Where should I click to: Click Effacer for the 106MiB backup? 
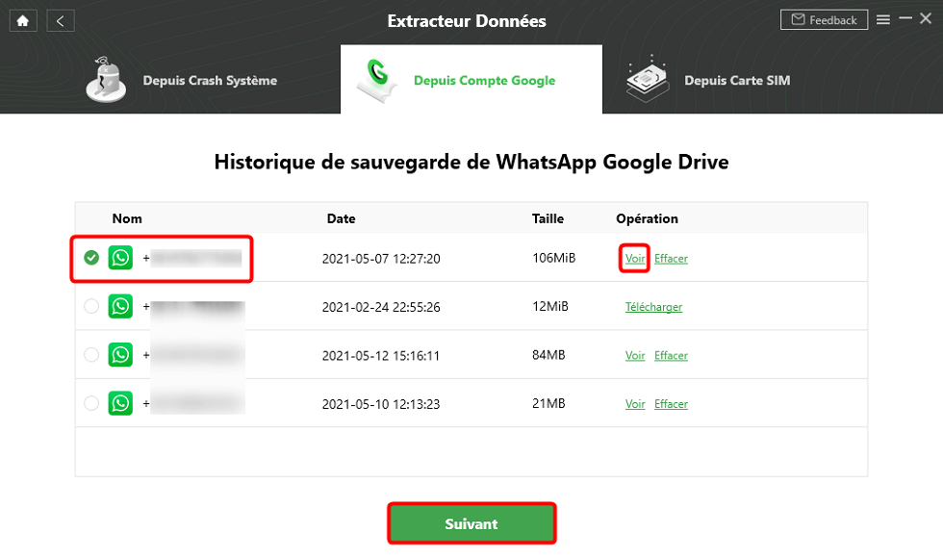[672, 259]
